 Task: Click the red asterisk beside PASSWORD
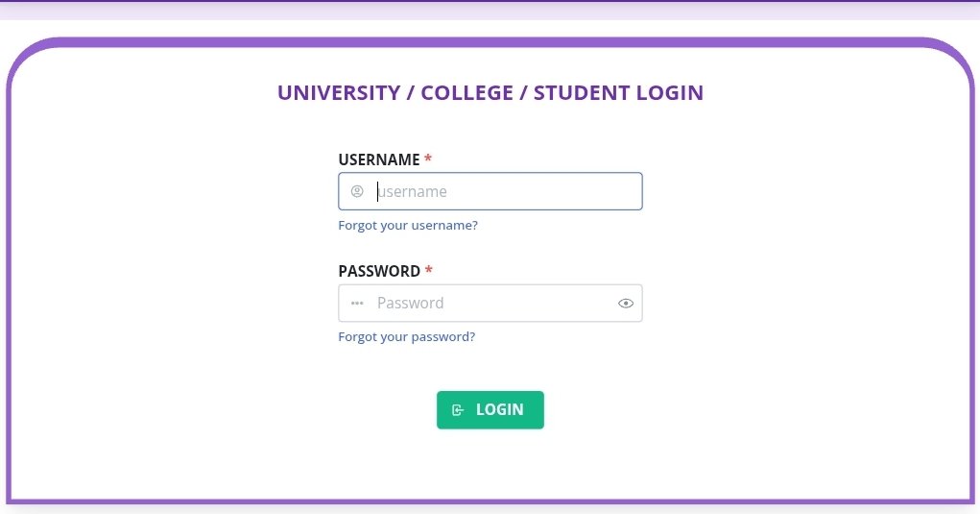tap(429, 271)
